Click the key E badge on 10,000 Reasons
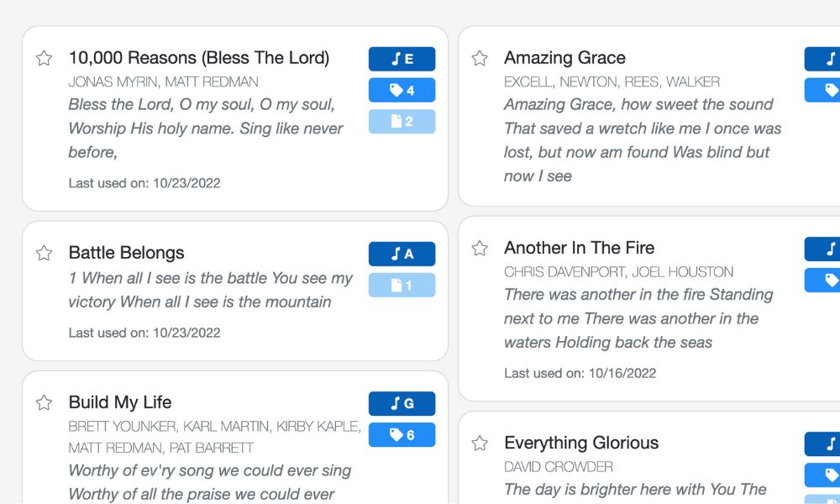The width and height of the screenshot is (840, 504). click(402, 59)
